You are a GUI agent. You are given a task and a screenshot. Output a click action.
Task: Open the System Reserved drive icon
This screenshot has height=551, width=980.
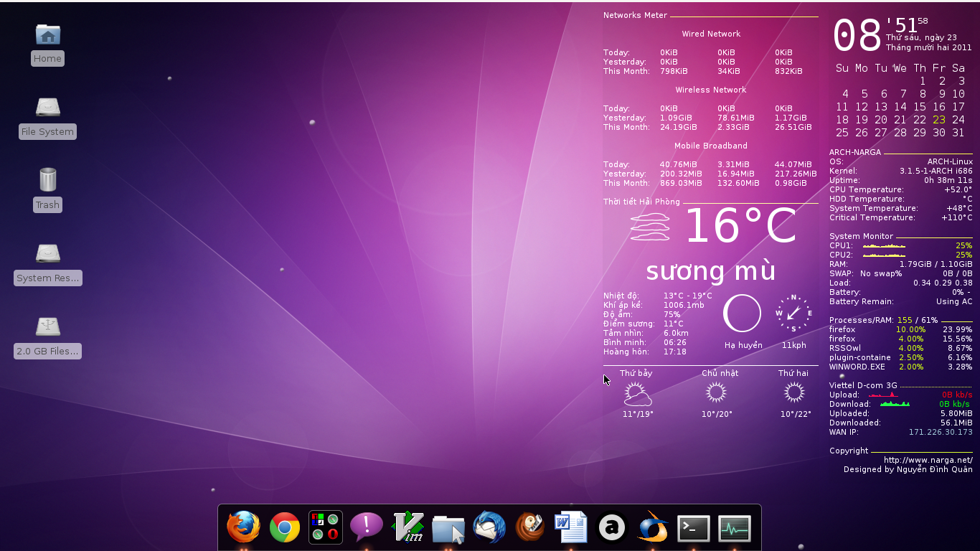47,254
